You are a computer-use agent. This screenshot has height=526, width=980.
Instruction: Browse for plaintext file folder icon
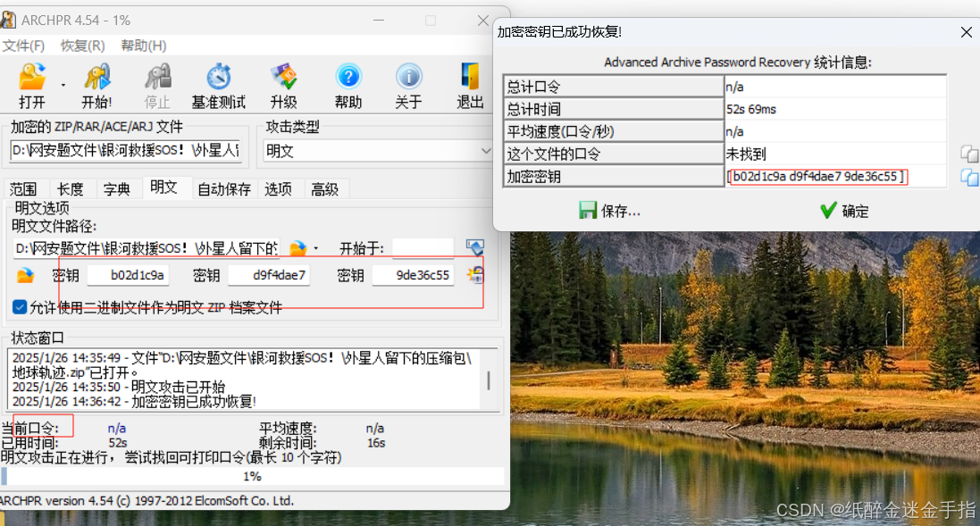[x=298, y=248]
